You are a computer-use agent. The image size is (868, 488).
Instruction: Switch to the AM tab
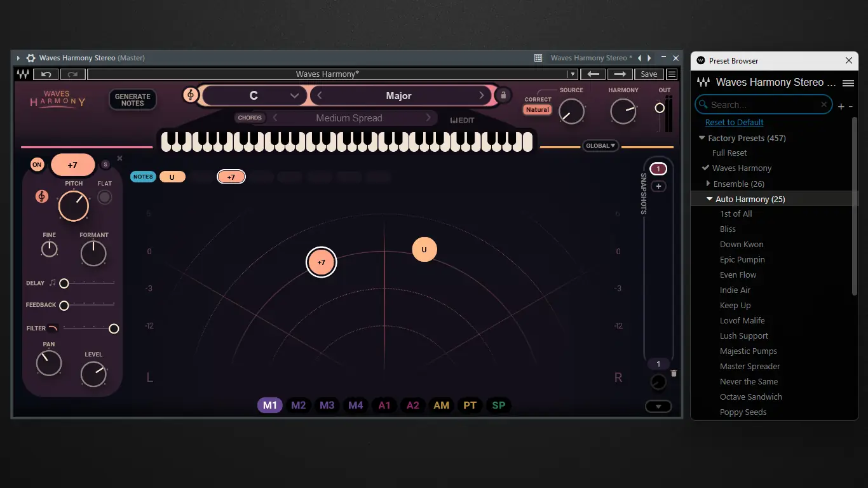pyautogui.click(x=442, y=405)
